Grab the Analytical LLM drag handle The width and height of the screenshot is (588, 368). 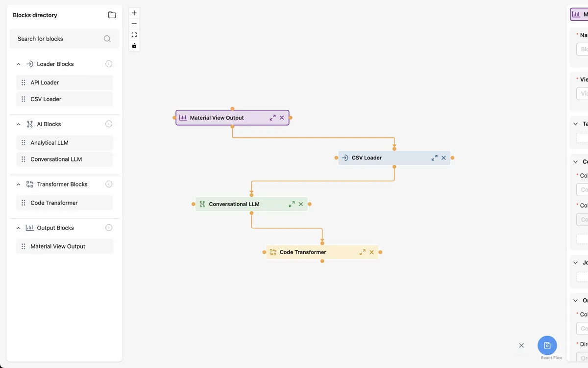(x=24, y=143)
